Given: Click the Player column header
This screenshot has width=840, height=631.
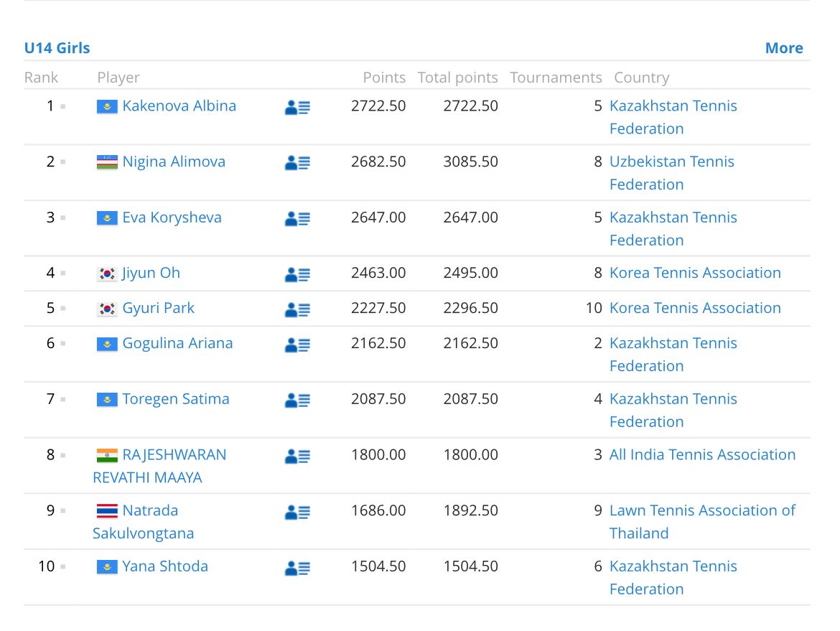Looking at the screenshot, I should (118, 78).
